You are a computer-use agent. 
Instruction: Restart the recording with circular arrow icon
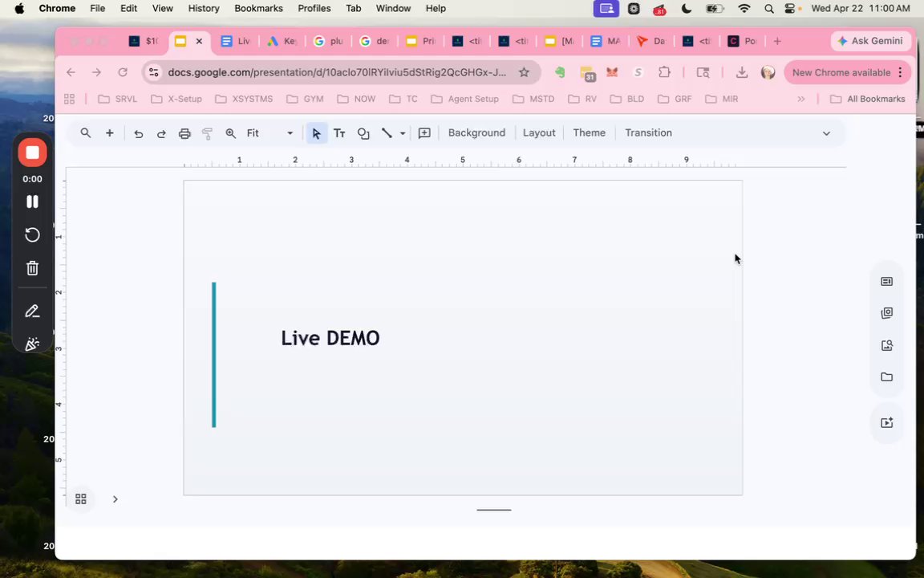[x=32, y=234]
